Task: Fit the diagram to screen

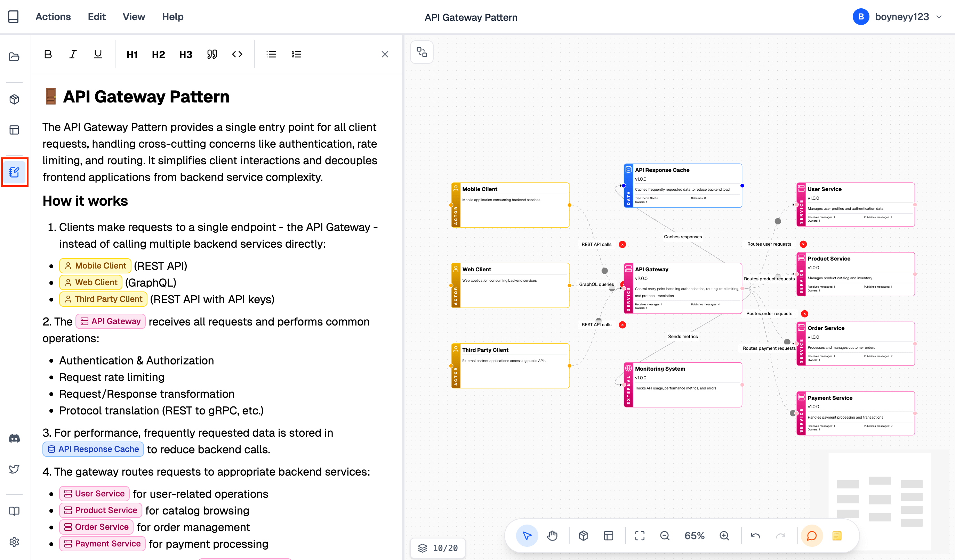Action: coord(639,535)
